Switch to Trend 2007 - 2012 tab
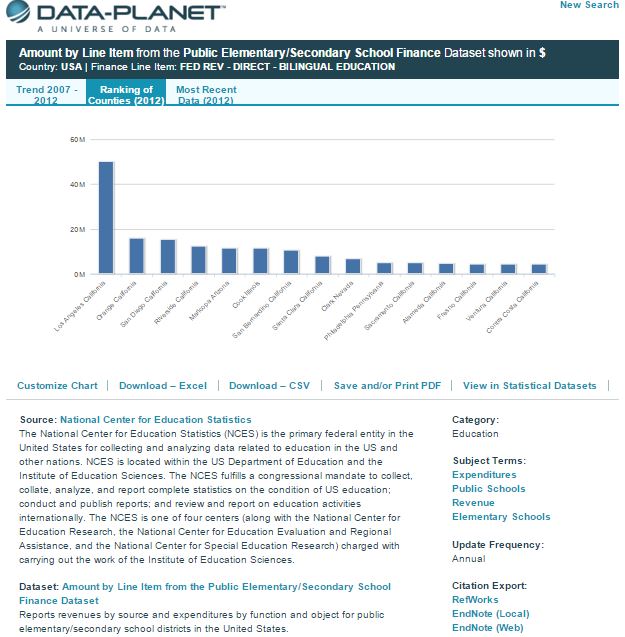 pos(46,94)
